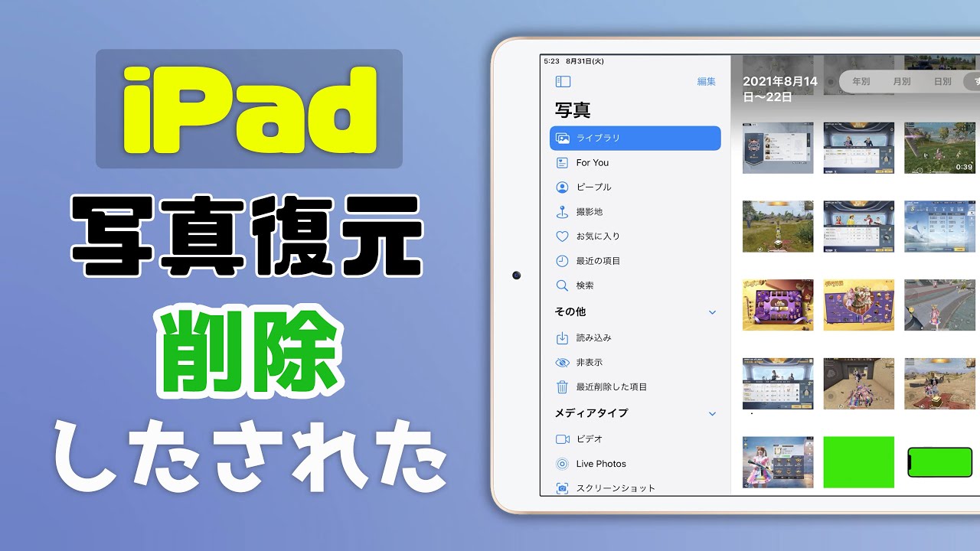The image size is (980, 551).
Task: Switch to 日別 daily view
Action: [x=942, y=80]
